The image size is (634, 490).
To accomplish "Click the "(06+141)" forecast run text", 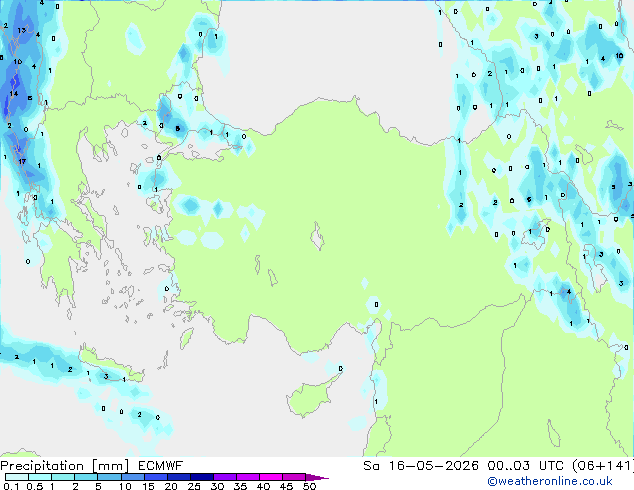I will coord(602,466).
